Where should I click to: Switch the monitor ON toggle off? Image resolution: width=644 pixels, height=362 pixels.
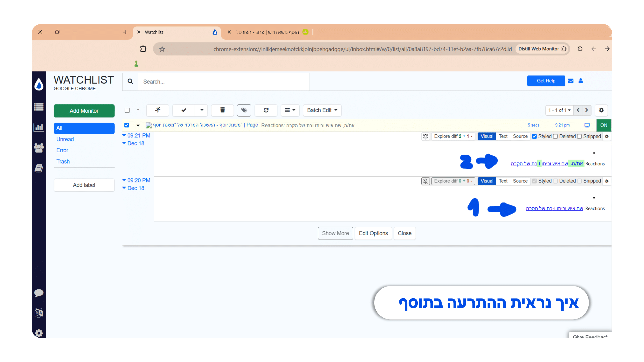(x=603, y=125)
